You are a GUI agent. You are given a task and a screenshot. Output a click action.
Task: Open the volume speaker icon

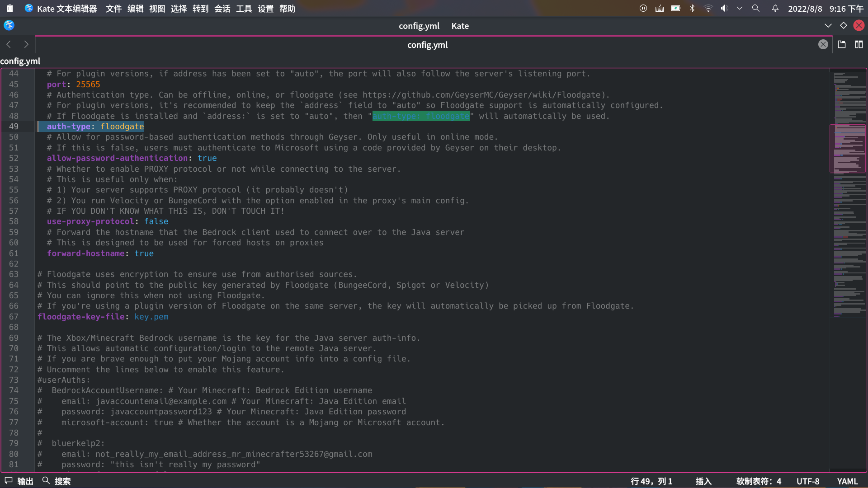[x=724, y=9]
